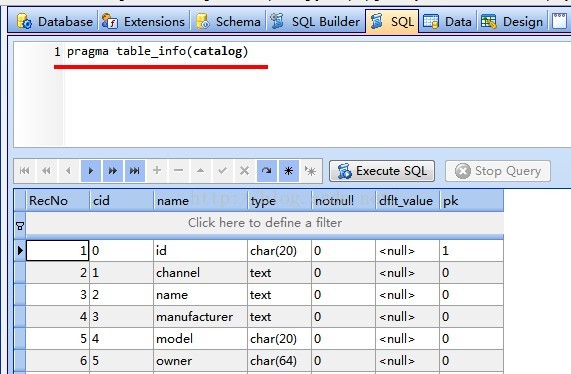Open the Design tab

512,21
